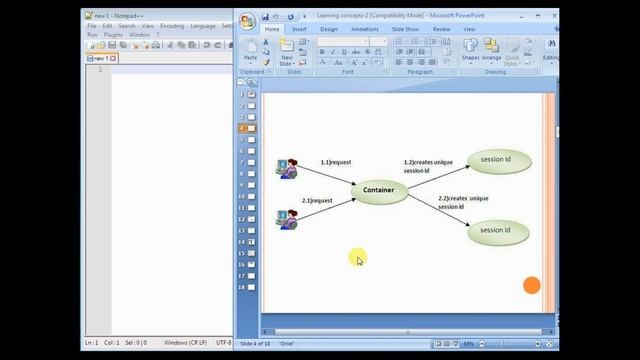Screen dimensions: 640x360
Task: Click Normal view icon in status bar
Action: click(438, 344)
